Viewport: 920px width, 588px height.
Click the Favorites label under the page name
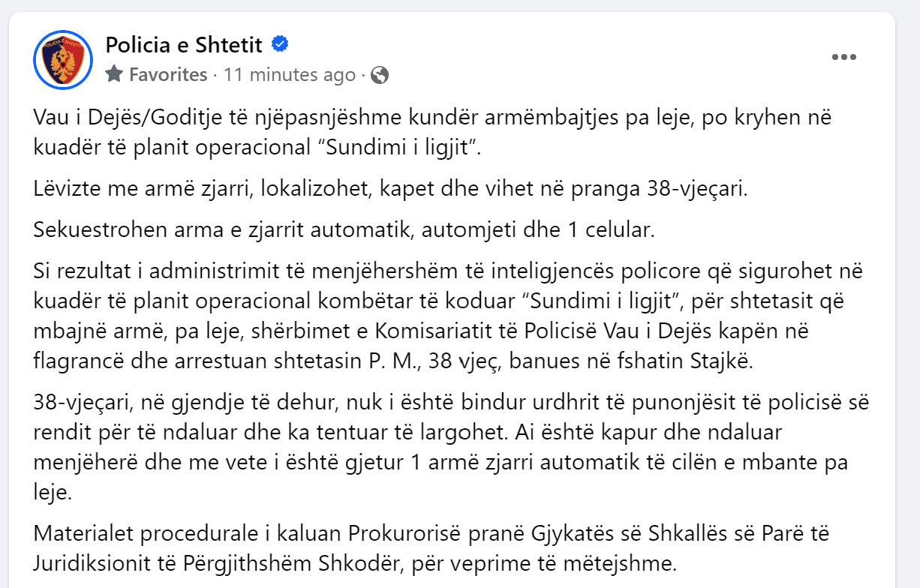168,75
